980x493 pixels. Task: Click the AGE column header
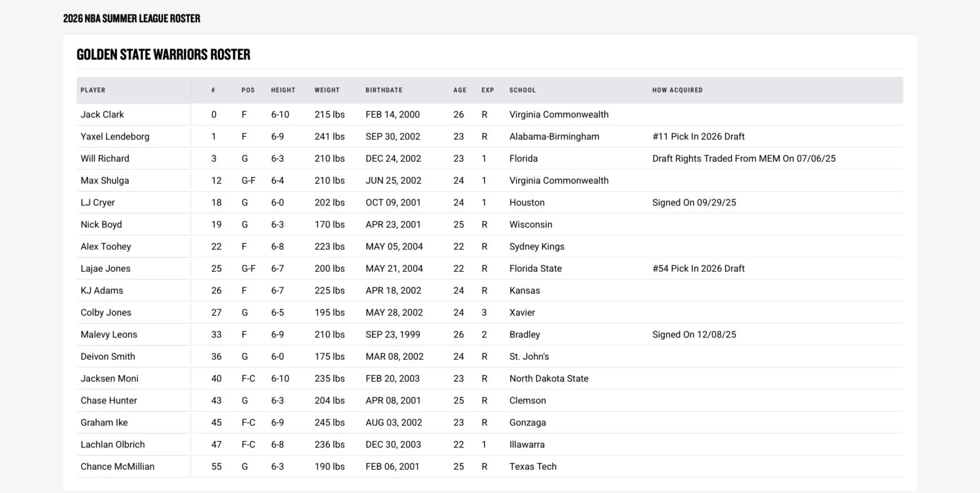pyautogui.click(x=460, y=90)
